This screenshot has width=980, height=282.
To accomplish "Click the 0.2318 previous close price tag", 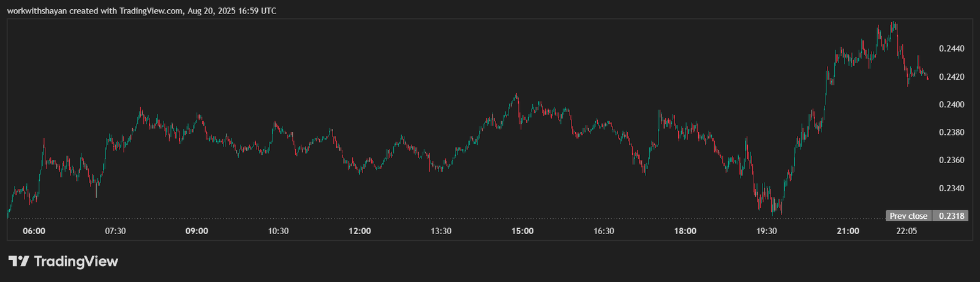I will 951,216.
